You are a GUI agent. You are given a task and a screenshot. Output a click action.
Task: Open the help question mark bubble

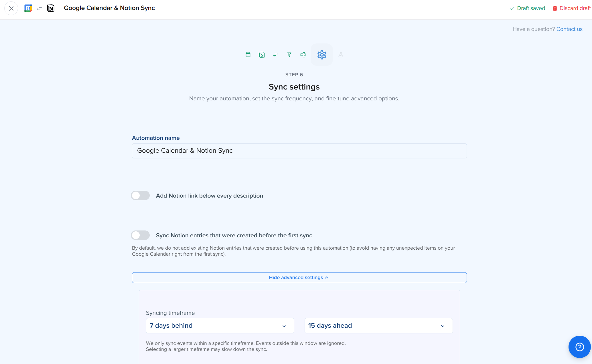point(580,347)
